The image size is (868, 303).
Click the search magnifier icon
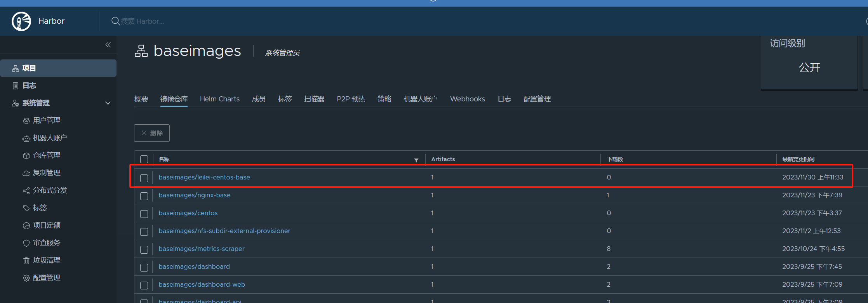point(115,21)
